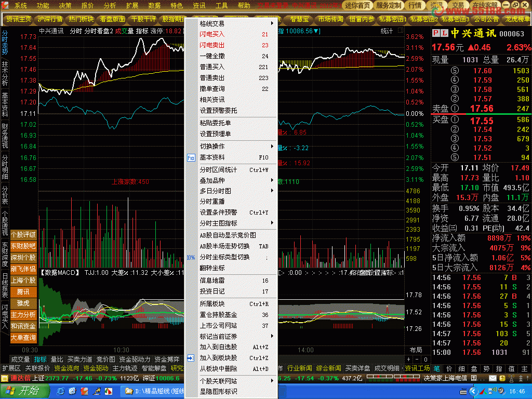
Task: Click the 17.56 sell-one price
Action: [482, 109]
